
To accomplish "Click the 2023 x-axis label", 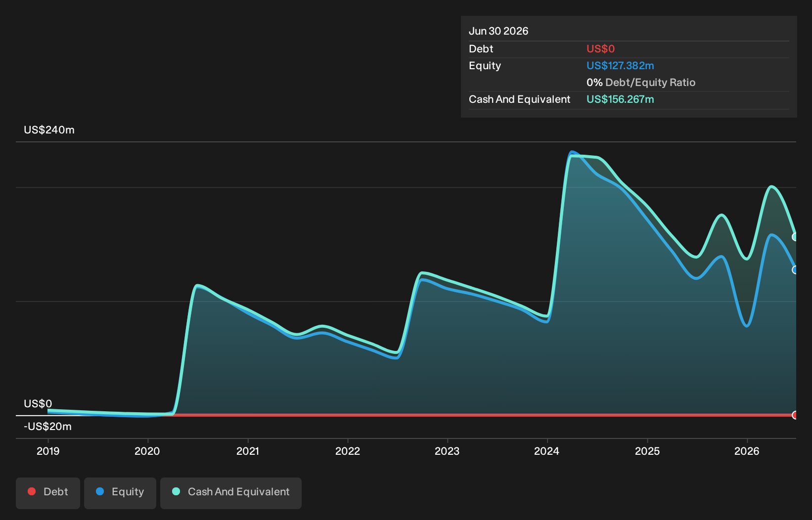I will coord(447,451).
